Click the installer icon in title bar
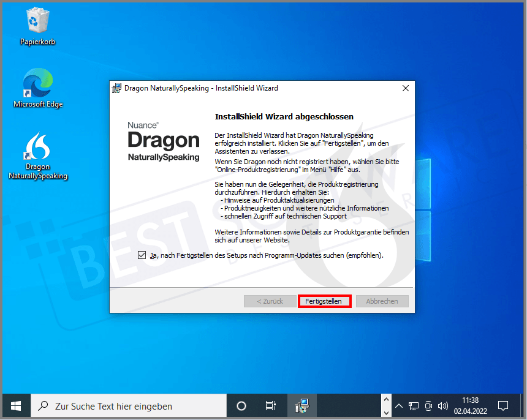Screen dimensions: 527x420 coord(116,88)
